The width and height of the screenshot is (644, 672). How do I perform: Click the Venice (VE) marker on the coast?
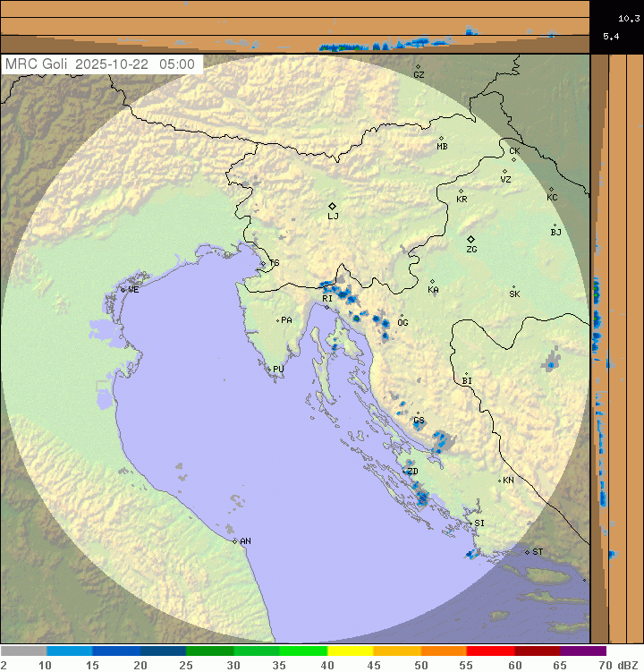click(123, 289)
